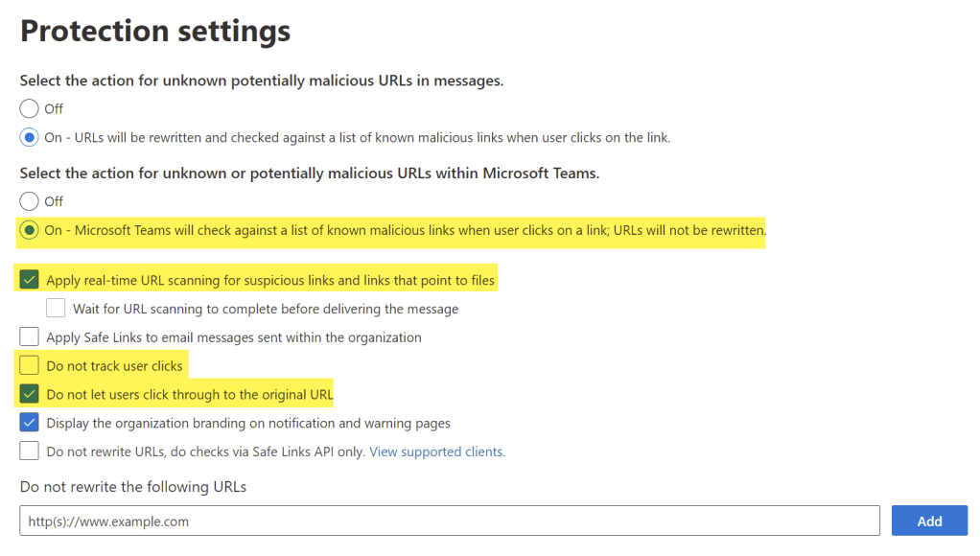Click the 'Wait for URL scanning to complete' label text
This screenshot has width=980, height=556.
tap(266, 309)
